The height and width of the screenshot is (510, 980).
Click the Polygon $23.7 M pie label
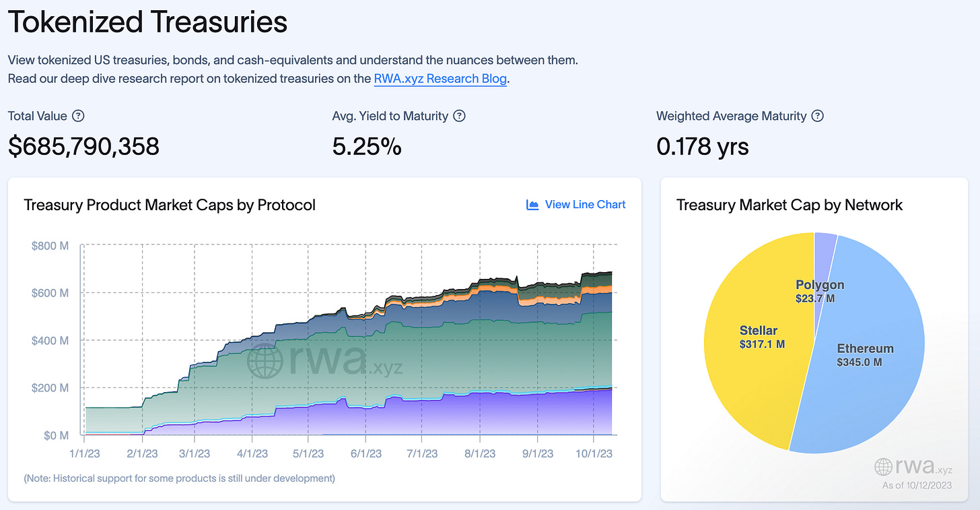[x=819, y=291]
